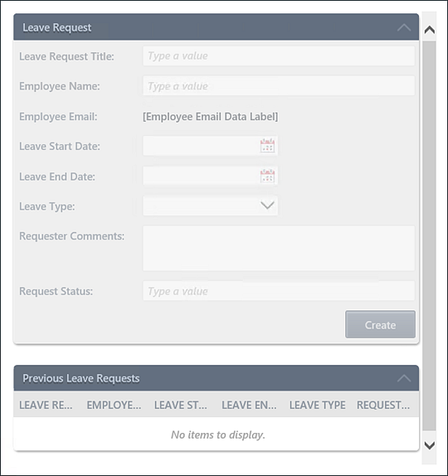Image resolution: width=448 pixels, height=476 pixels.
Task: Click the REQUEST... column header
Action: (383, 405)
